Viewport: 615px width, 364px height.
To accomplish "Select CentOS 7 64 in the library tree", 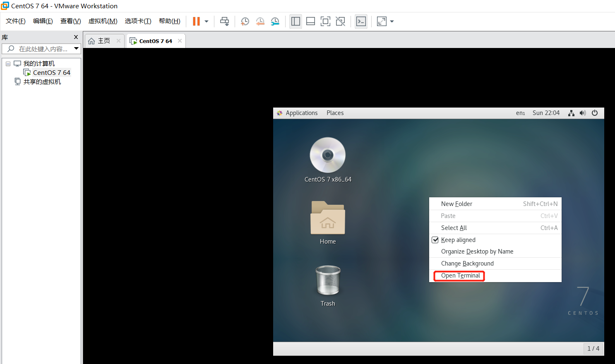I will click(51, 73).
